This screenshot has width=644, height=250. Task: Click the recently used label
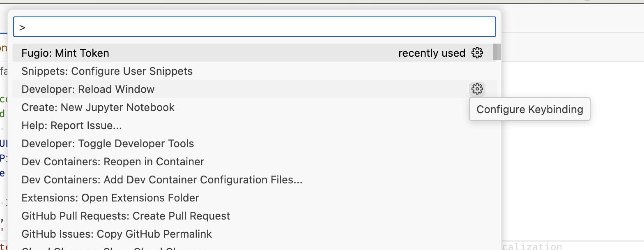tap(431, 53)
